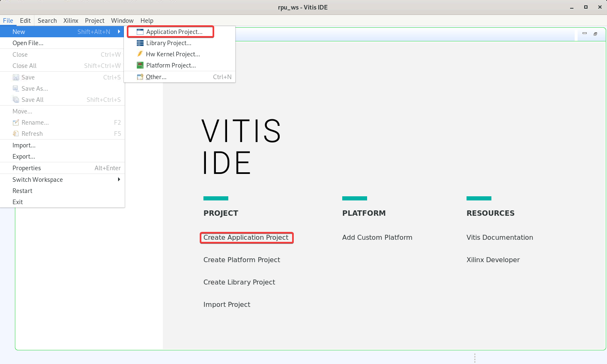Image resolution: width=607 pixels, height=364 pixels.
Task: Click Close entry in File menu
Action: (x=62, y=54)
